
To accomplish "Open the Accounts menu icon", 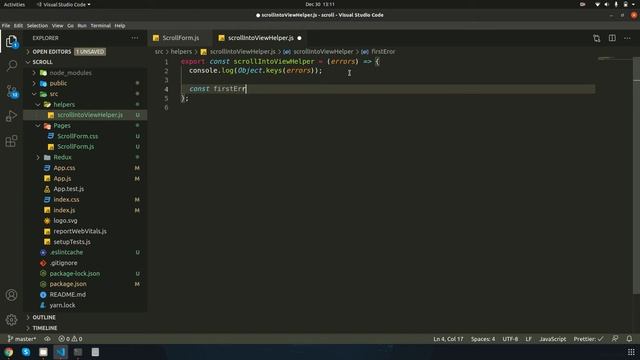I will click(11, 295).
